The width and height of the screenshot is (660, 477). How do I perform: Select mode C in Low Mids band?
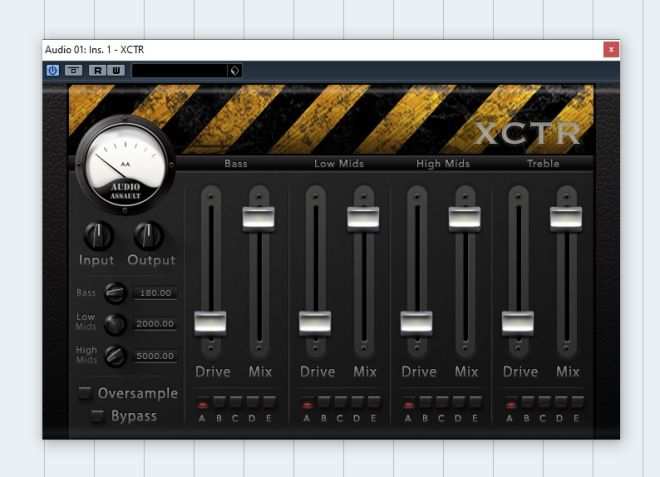click(x=341, y=402)
